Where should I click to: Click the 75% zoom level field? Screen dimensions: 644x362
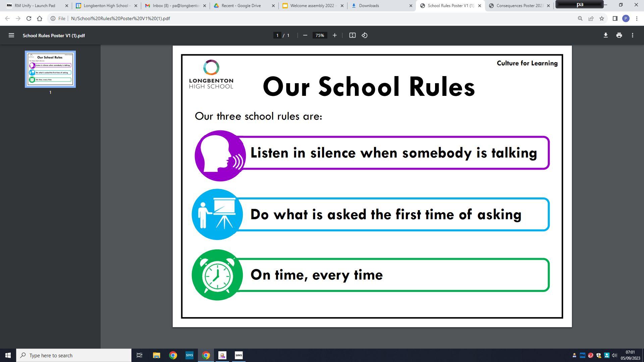click(x=320, y=35)
